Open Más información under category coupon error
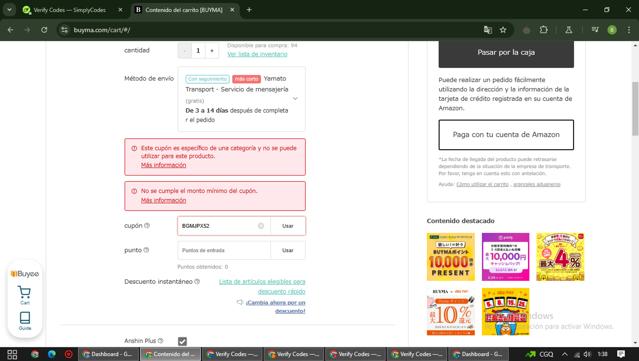Image resolution: width=639 pixels, height=361 pixels. click(163, 165)
